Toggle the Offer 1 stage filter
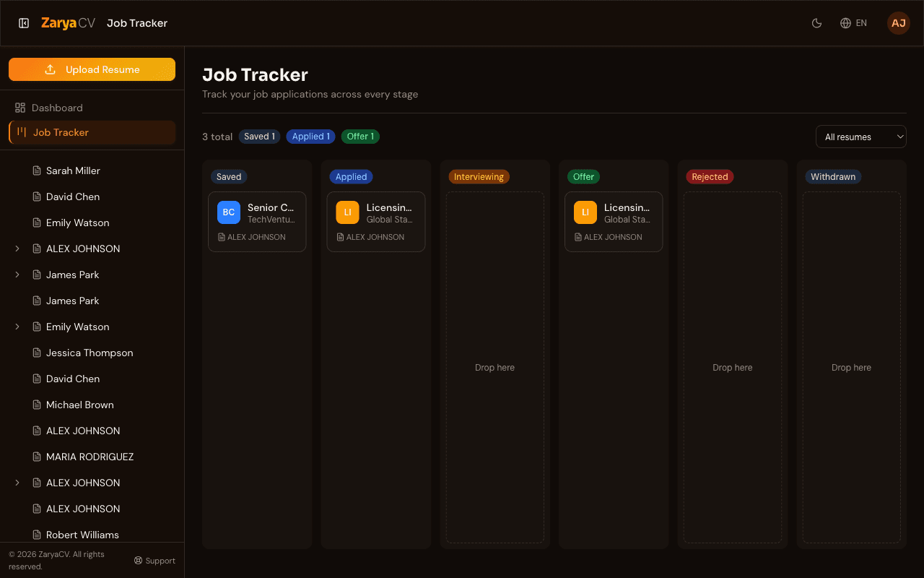 click(x=360, y=136)
